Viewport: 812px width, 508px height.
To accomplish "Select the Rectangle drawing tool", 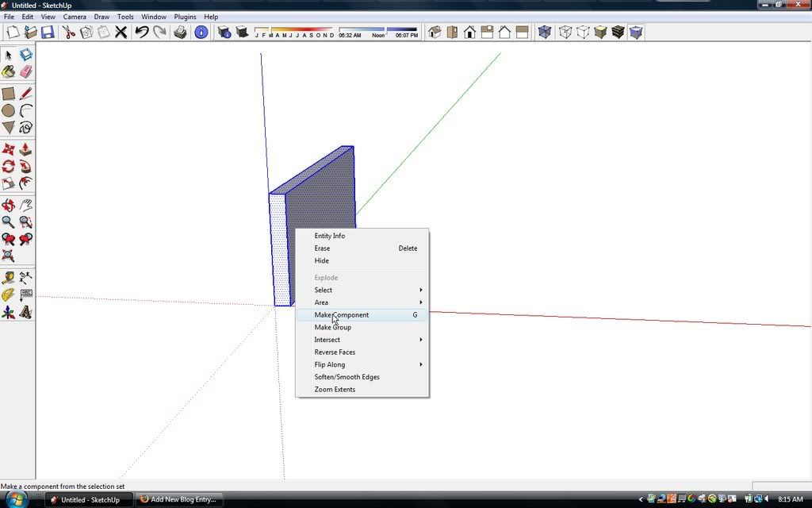I will [8, 94].
